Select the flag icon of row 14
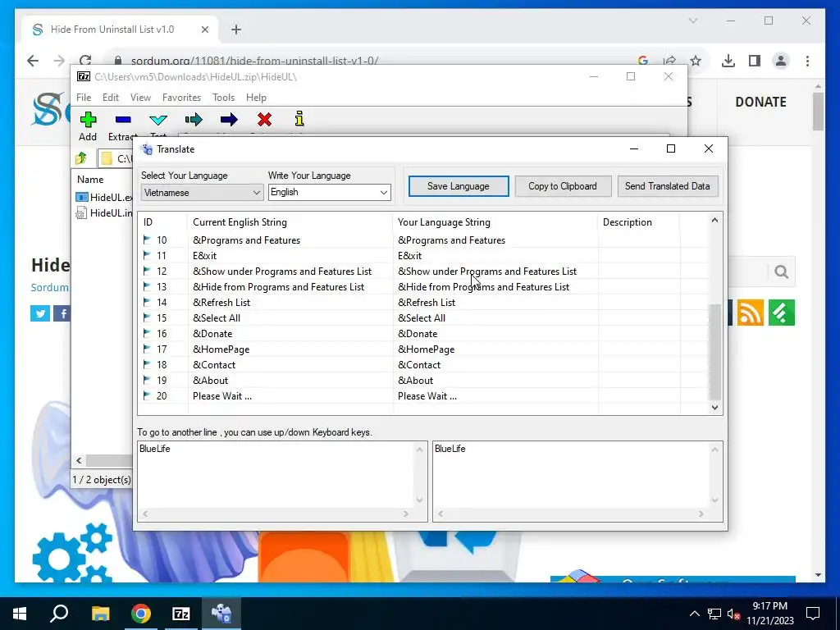Screen dimensions: 840x630 [x=147, y=302]
